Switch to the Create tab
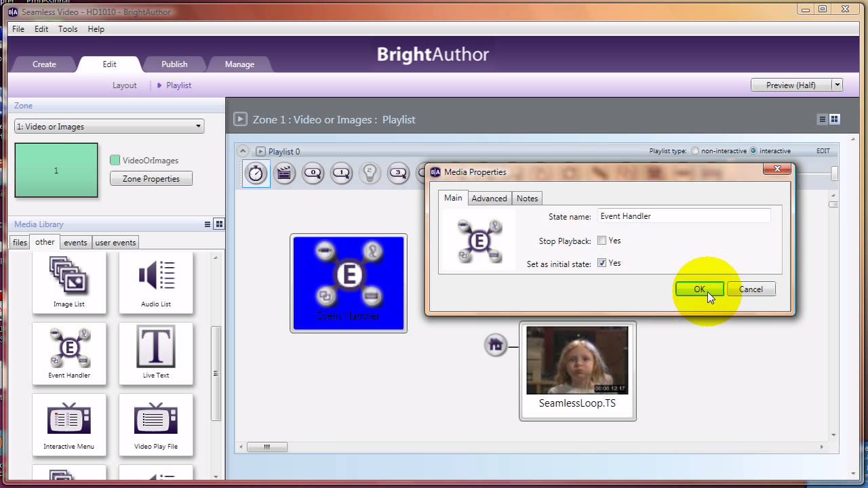Viewport: 868px width, 488px height. pyautogui.click(x=44, y=64)
